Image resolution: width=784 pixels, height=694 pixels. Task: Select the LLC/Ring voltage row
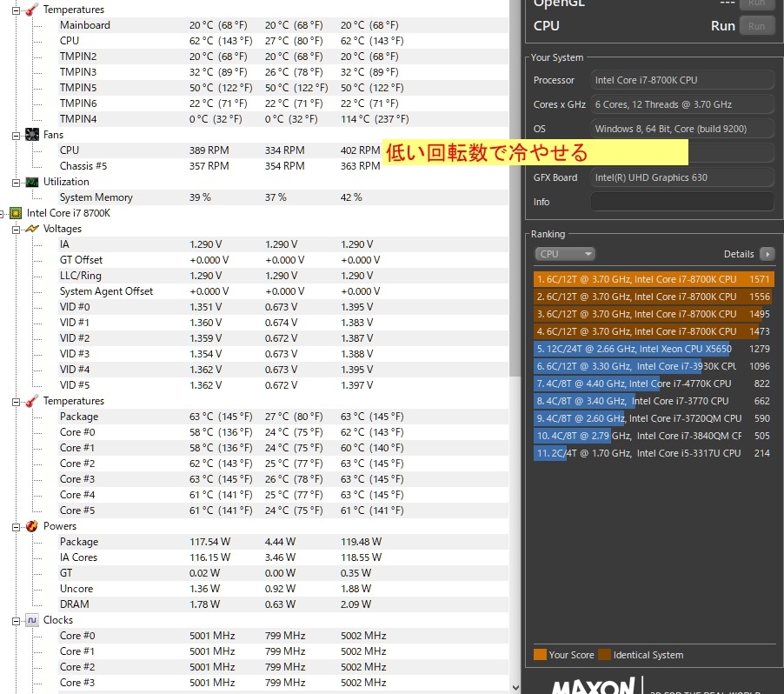click(283, 276)
